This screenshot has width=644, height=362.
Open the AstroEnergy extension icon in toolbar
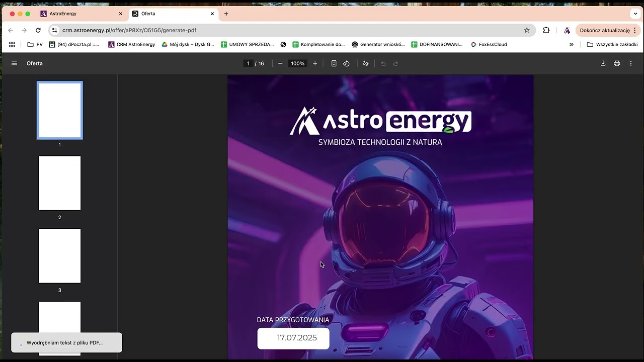(x=567, y=30)
